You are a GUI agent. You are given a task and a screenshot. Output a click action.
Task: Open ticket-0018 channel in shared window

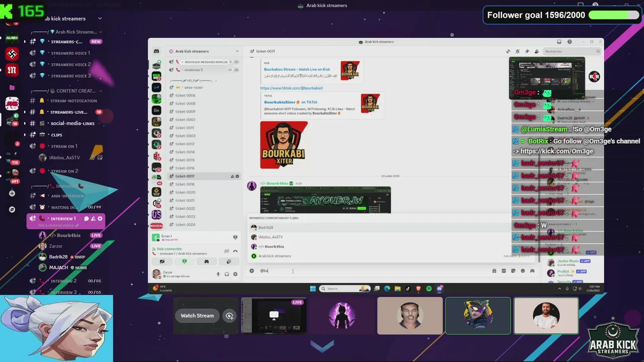(185, 184)
